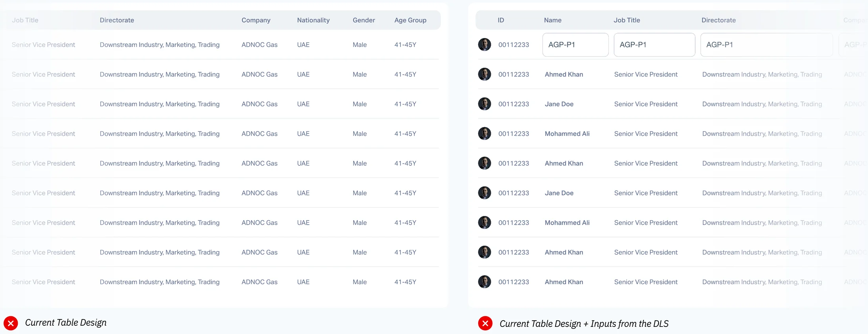
Task: Click the avatar of the lower Jane Doe row
Action: (485, 193)
